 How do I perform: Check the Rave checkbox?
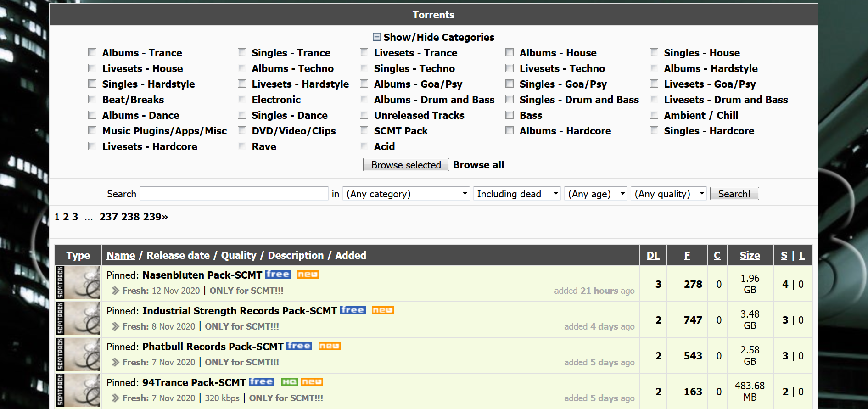tap(242, 146)
